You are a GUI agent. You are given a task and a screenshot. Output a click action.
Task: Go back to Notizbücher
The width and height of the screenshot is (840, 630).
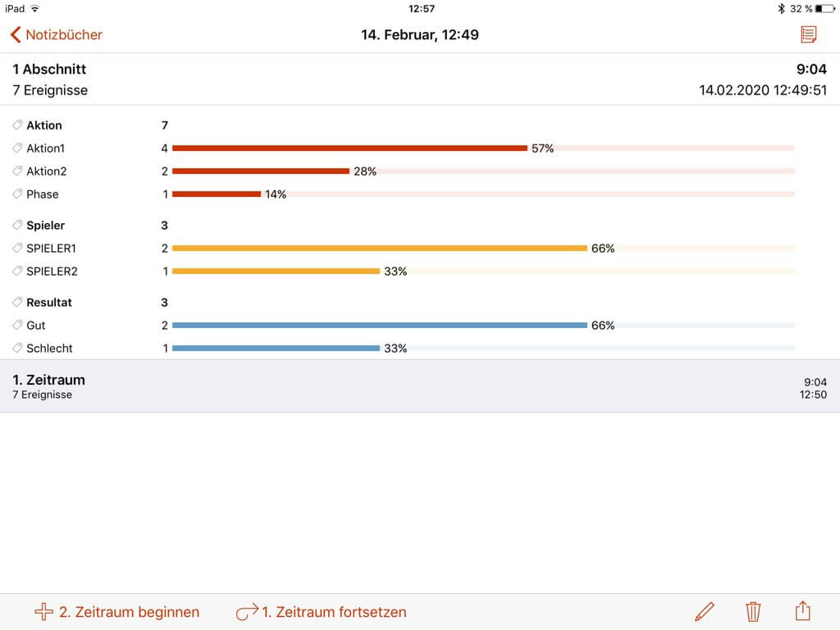57,34
